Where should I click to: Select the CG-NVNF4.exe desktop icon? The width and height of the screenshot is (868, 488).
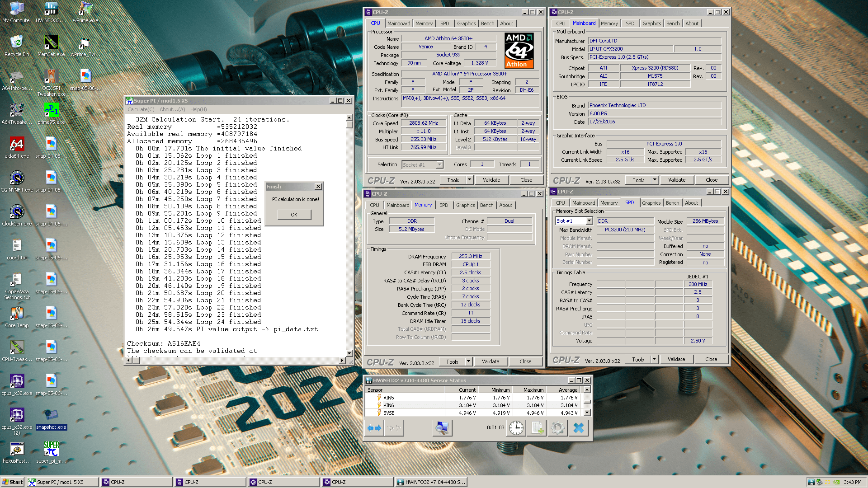tap(17, 182)
